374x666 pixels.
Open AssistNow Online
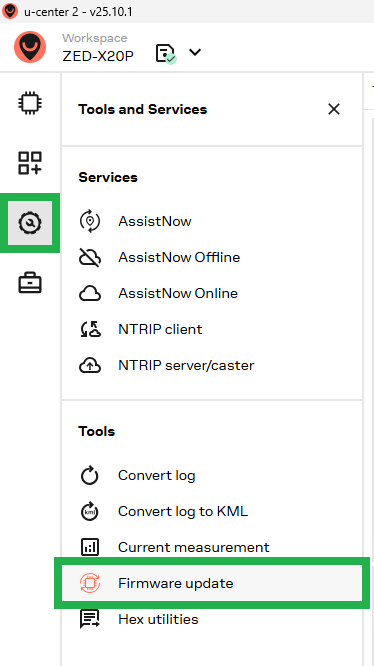pos(178,293)
